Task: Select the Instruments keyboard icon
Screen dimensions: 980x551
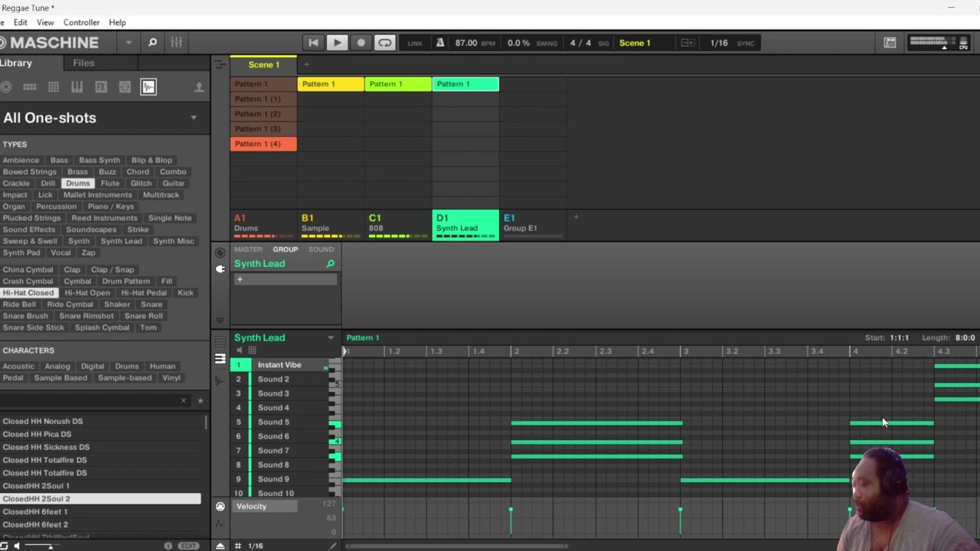Action: point(77,87)
